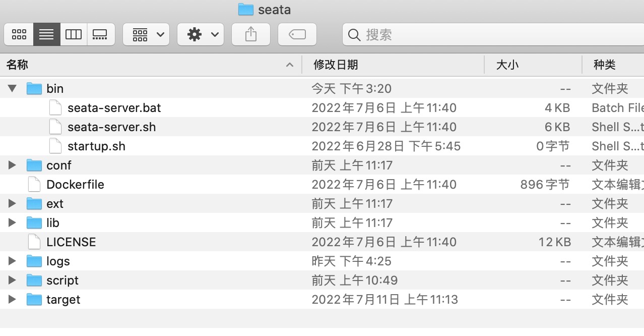Open the share button menu

(x=251, y=34)
